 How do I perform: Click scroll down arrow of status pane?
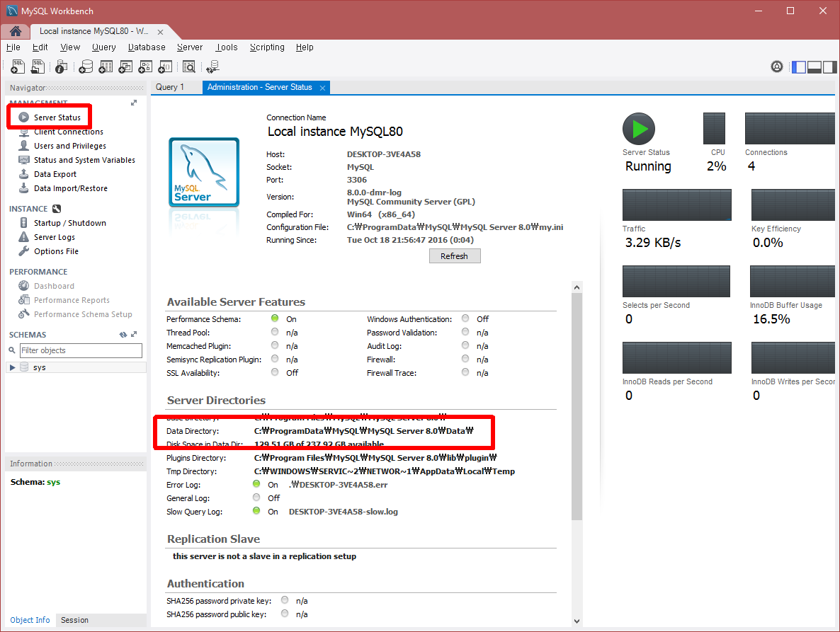(x=577, y=621)
